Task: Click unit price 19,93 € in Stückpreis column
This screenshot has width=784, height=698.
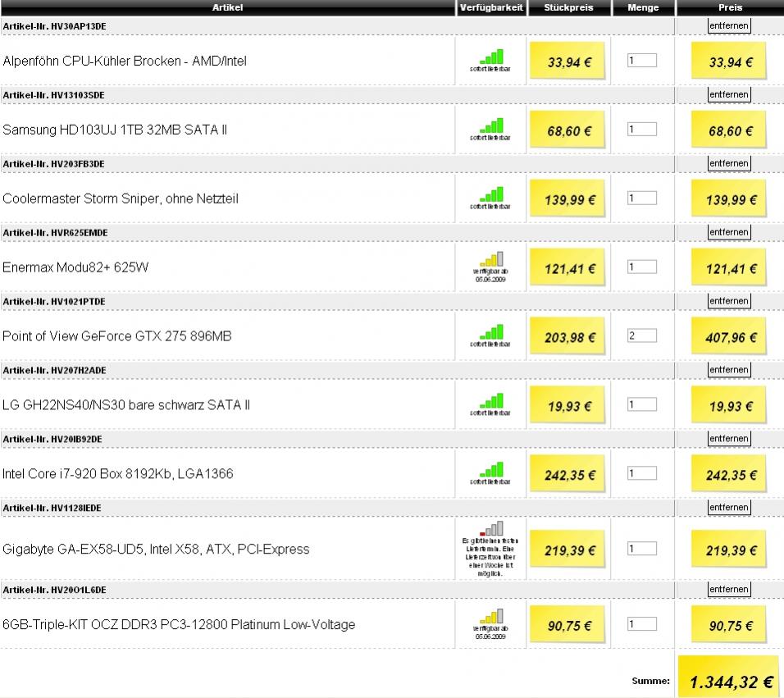Action: (x=567, y=404)
